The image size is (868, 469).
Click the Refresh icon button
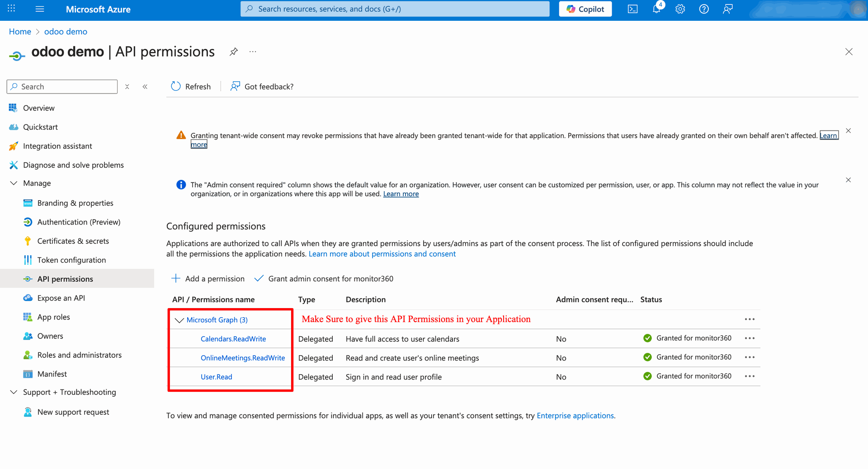pyautogui.click(x=176, y=86)
